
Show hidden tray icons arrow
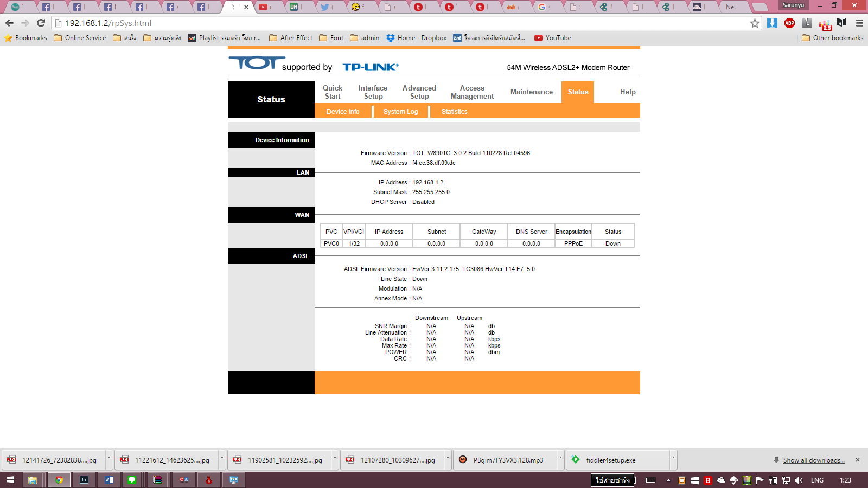668,480
